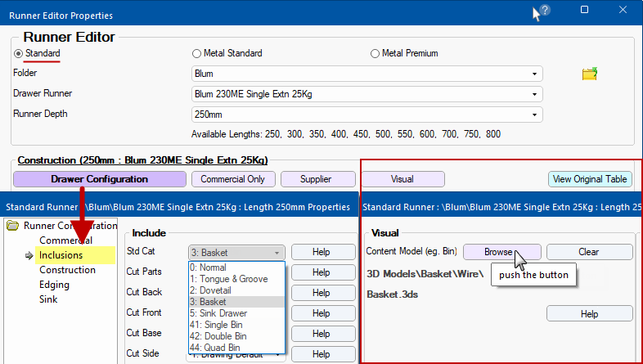Select Commercial in the tree
Viewport: 643px width, 364px height.
pyautogui.click(x=66, y=240)
